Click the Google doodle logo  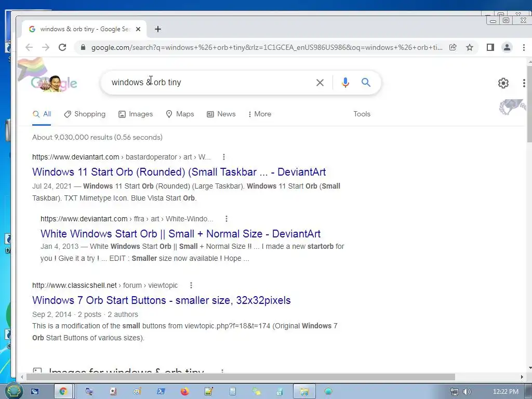[x=54, y=83]
